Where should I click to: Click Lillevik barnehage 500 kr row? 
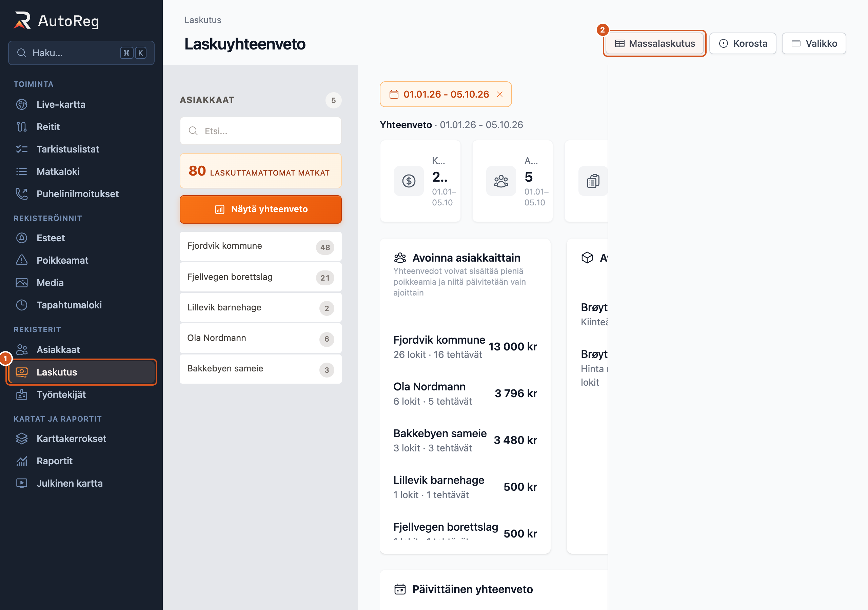(465, 487)
